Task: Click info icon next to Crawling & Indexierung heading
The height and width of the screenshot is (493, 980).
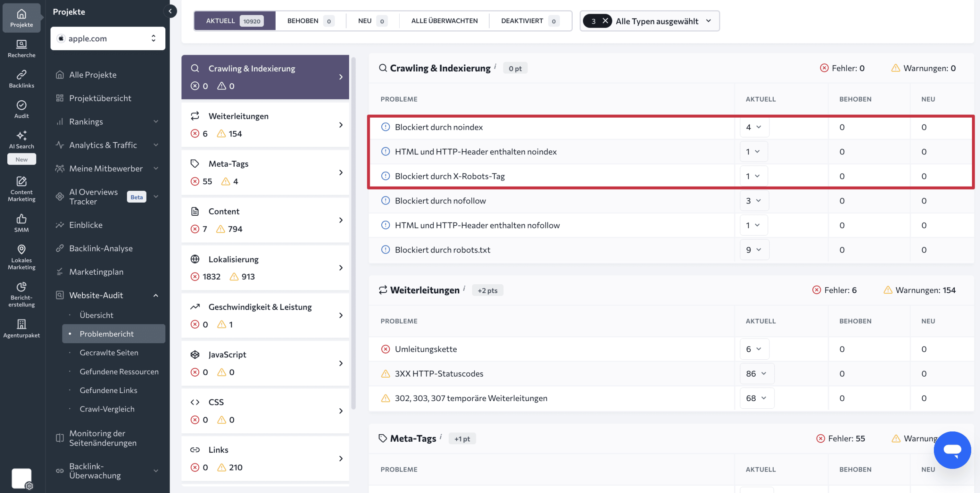Action: pyautogui.click(x=495, y=66)
